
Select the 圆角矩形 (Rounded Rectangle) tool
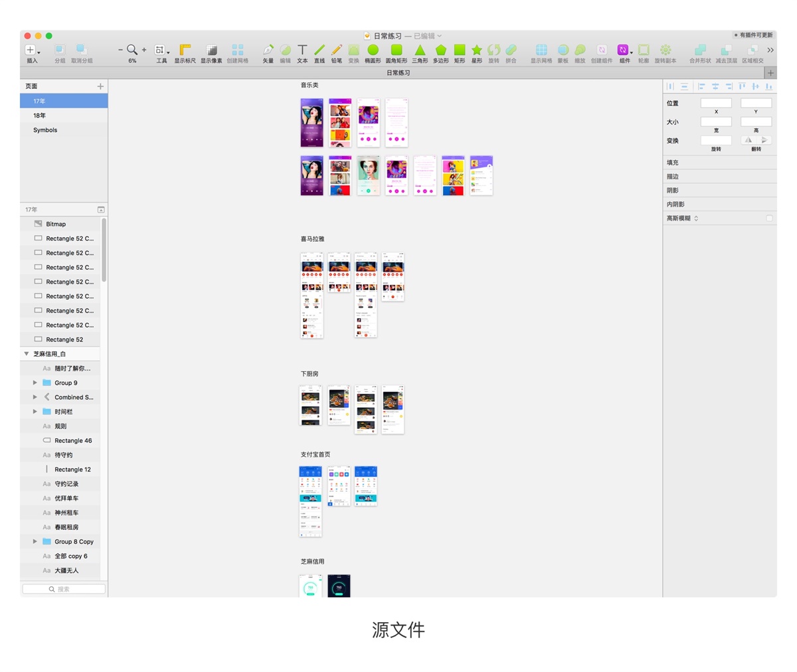click(397, 50)
